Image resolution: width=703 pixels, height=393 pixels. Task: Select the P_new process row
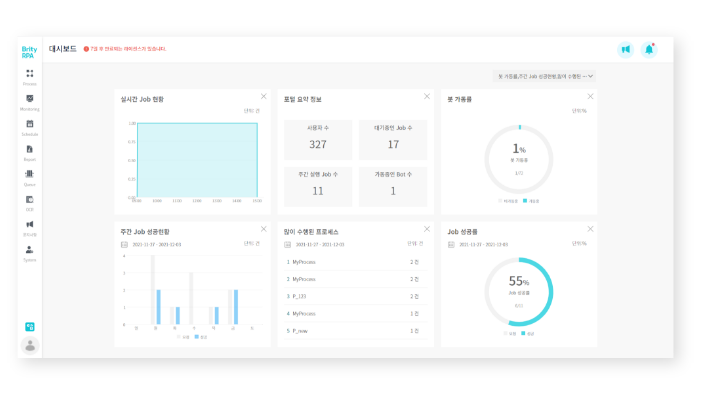coord(355,331)
